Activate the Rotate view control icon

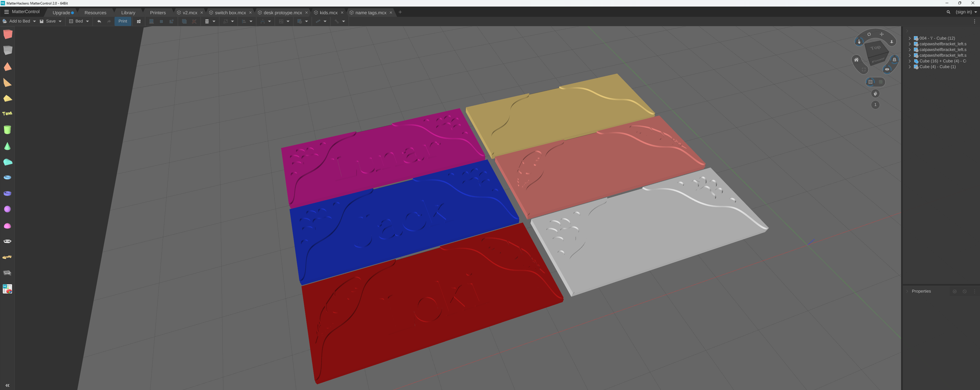click(x=869, y=34)
